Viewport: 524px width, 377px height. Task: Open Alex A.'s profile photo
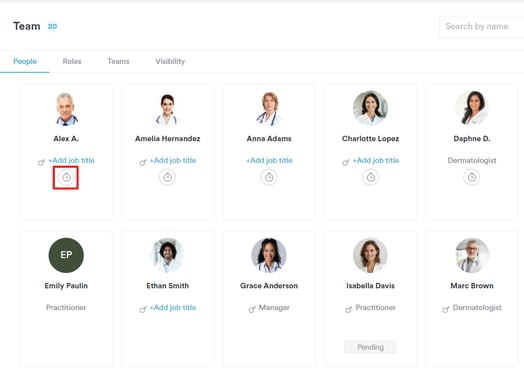tap(66, 109)
